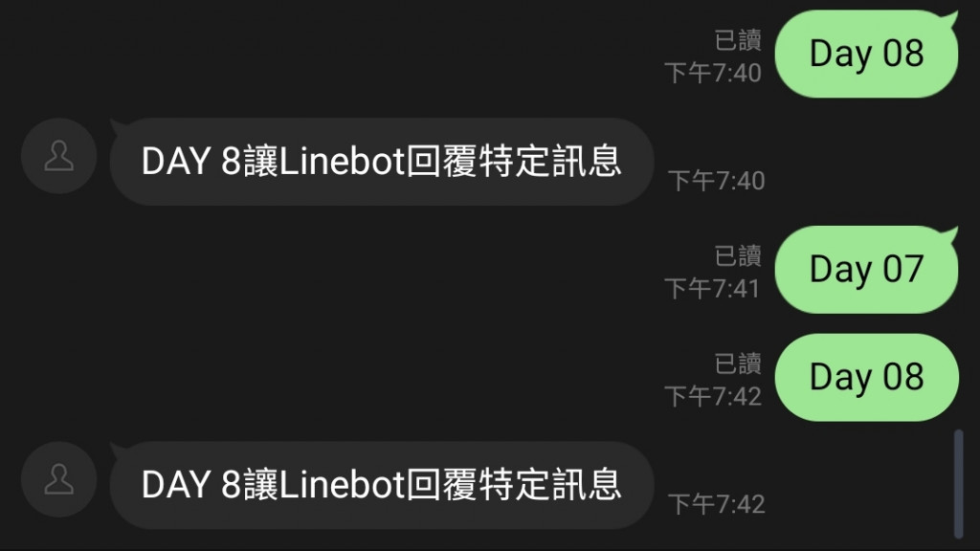Click the 下午7:41 timestamp

pyautogui.click(x=713, y=289)
